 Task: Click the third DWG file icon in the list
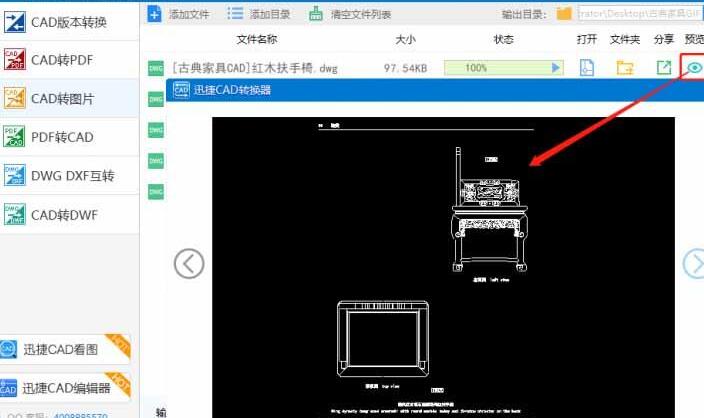point(156,130)
